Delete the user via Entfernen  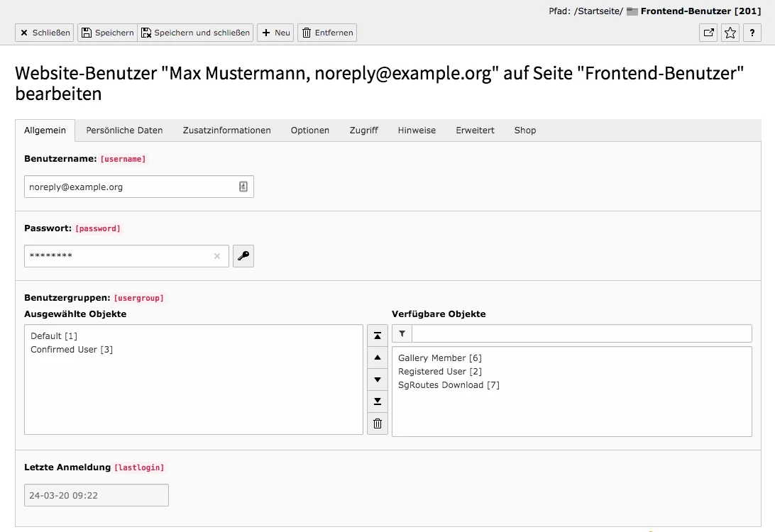(x=327, y=32)
